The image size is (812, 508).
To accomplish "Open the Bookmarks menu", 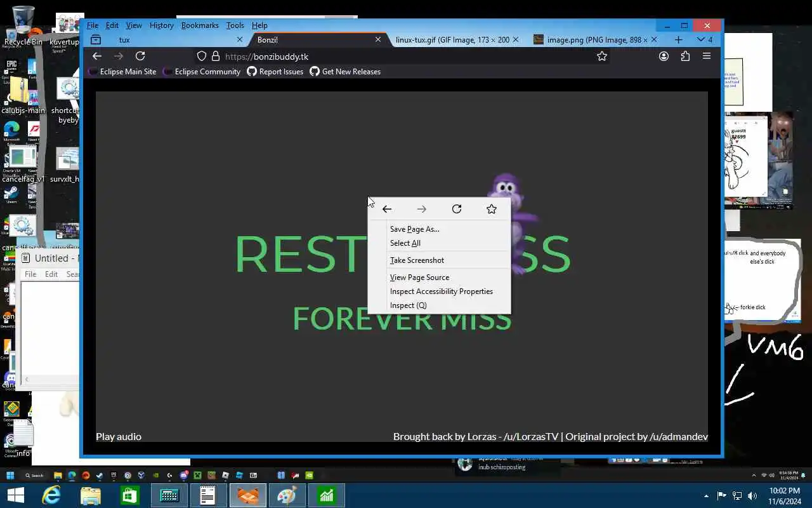I will [200, 25].
